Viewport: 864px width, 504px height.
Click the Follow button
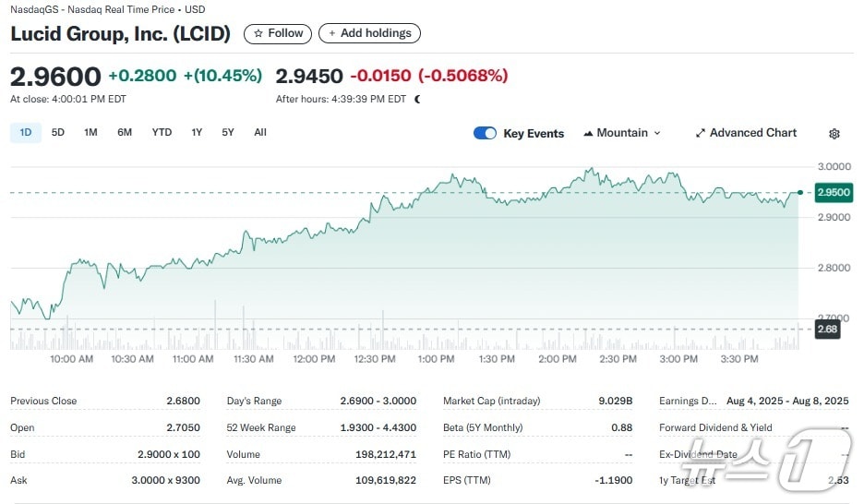(x=278, y=33)
